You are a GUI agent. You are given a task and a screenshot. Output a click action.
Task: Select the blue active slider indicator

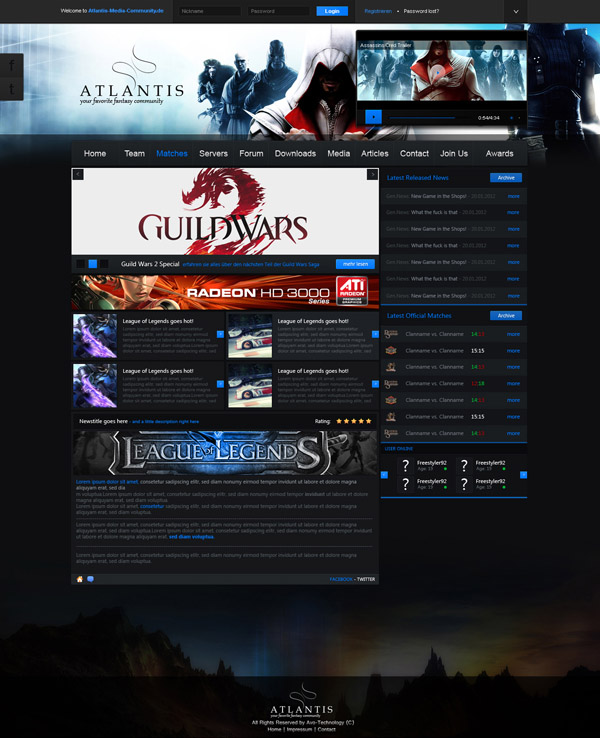pos(93,264)
